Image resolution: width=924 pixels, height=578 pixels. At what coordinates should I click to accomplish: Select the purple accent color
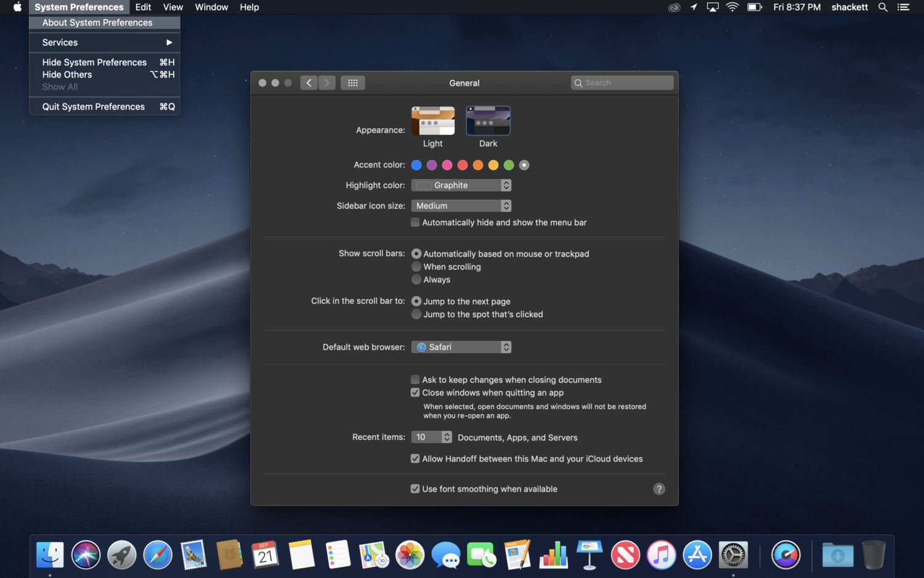point(432,165)
